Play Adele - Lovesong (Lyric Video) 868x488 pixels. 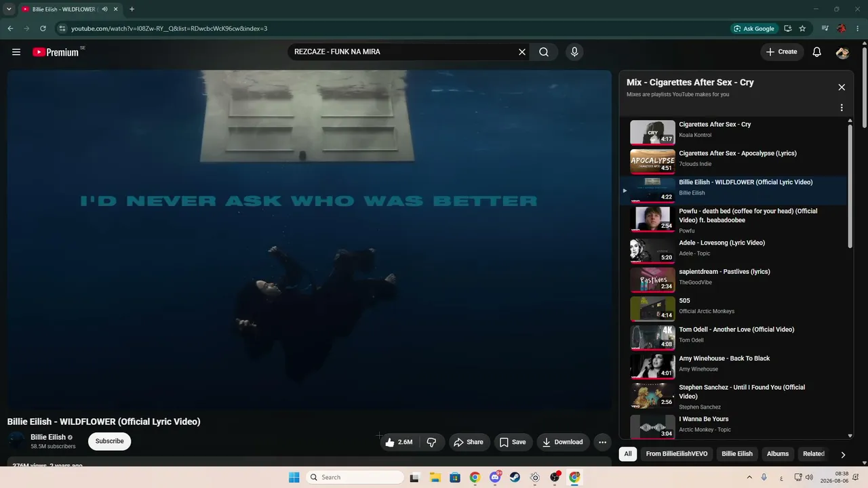click(734, 251)
